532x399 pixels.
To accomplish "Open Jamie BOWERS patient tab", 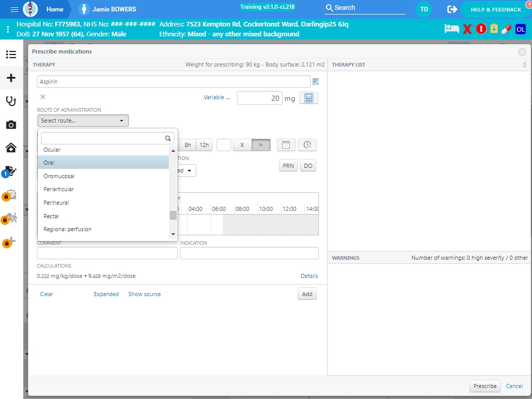I will [x=107, y=9].
